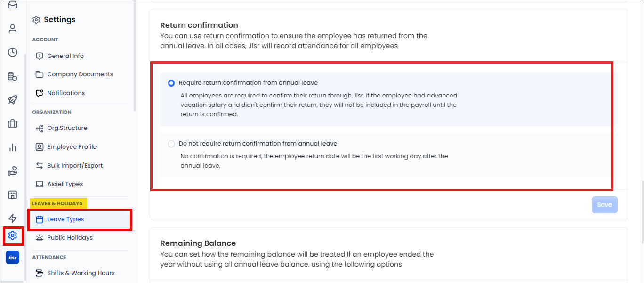The height and width of the screenshot is (283, 644).
Task: Choose Do not require return confirmation option
Action: coord(171,144)
